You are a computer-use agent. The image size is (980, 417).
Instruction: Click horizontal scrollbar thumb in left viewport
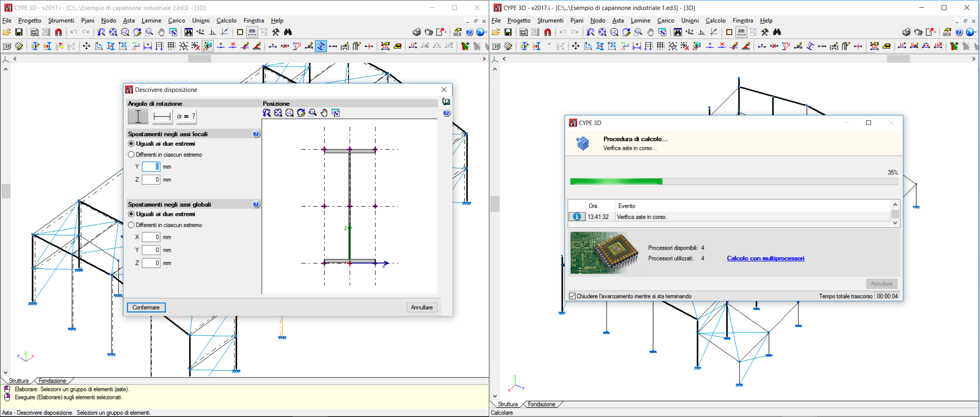(x=200, y=59)
